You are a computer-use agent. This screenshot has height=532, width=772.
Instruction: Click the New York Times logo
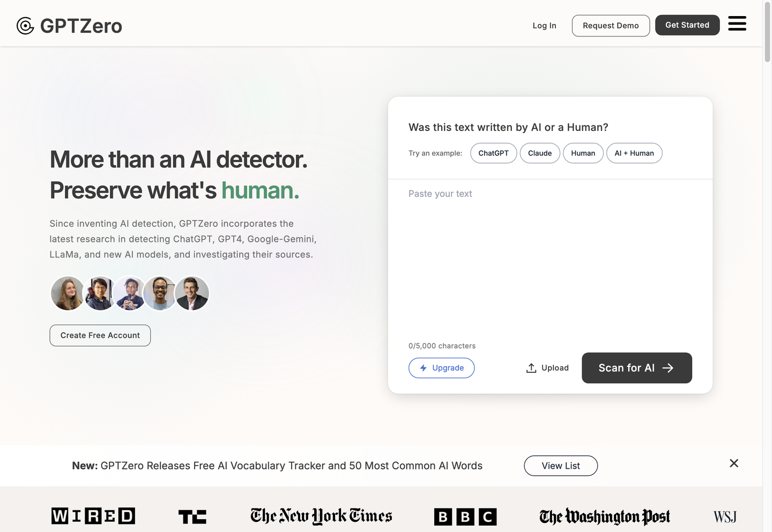[321, 516]
